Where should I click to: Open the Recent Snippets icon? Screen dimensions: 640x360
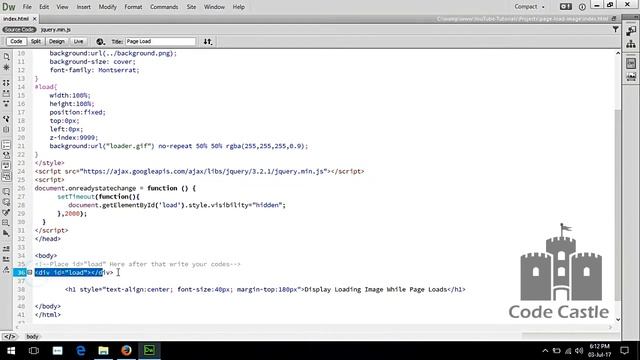tap(6, 223)
